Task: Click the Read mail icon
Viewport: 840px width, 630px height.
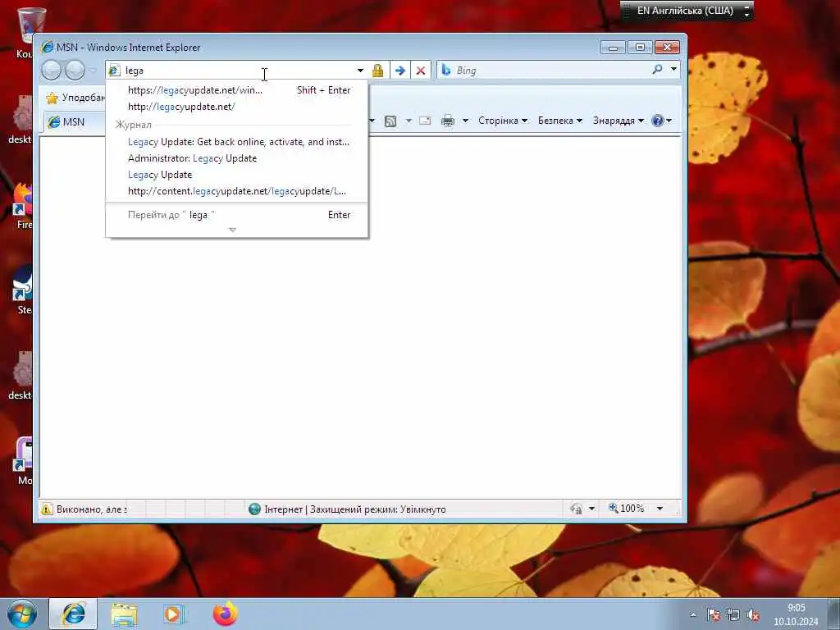Action: (425, 121)
